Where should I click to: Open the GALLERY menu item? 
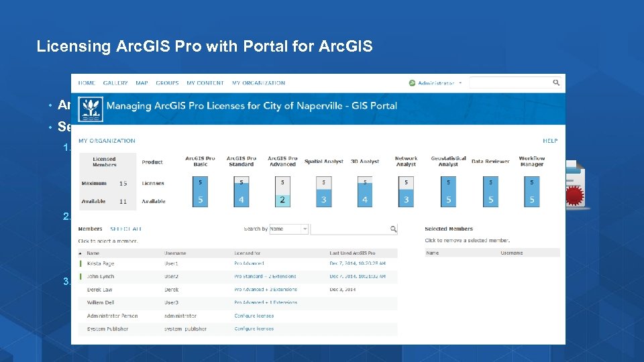pyautogui.click(x=115, y=83)
